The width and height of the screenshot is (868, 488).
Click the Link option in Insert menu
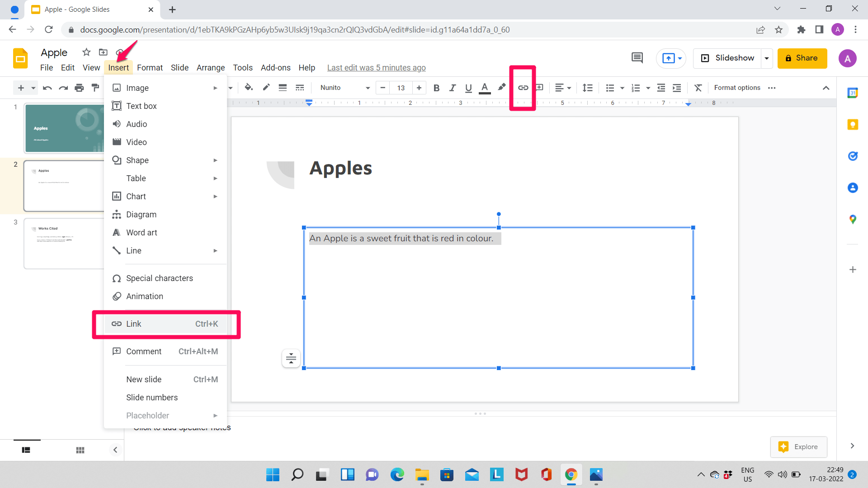[167, 324]
